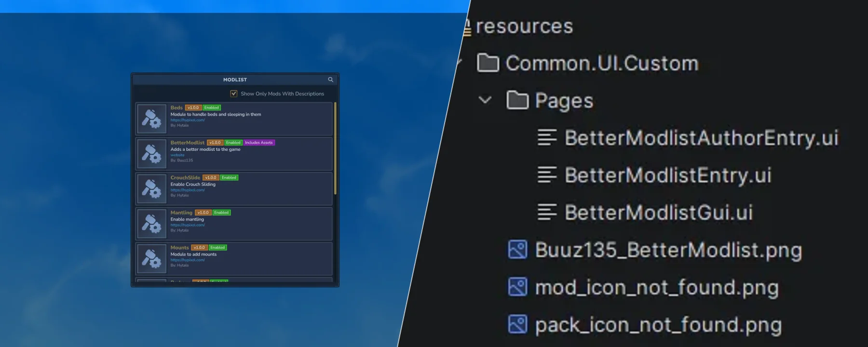Click the BetterModlist mod icon
This screenshot has width=868, height=347.
pos(151,154)
